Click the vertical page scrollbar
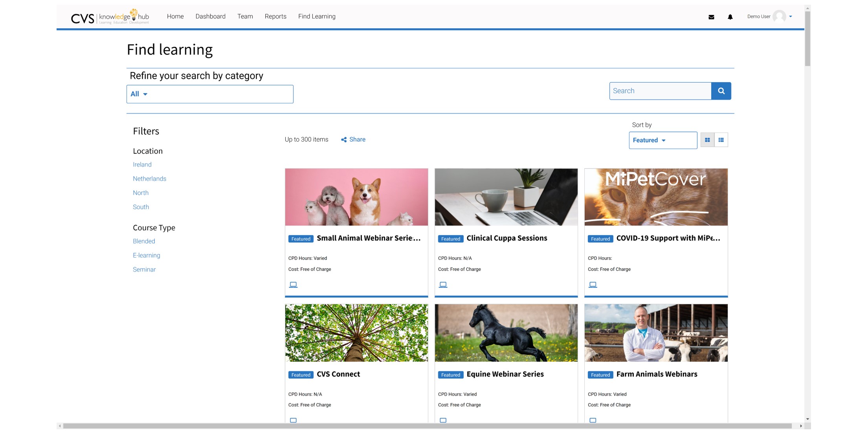This screenshot has width=868, height=434. pos(807,39)
